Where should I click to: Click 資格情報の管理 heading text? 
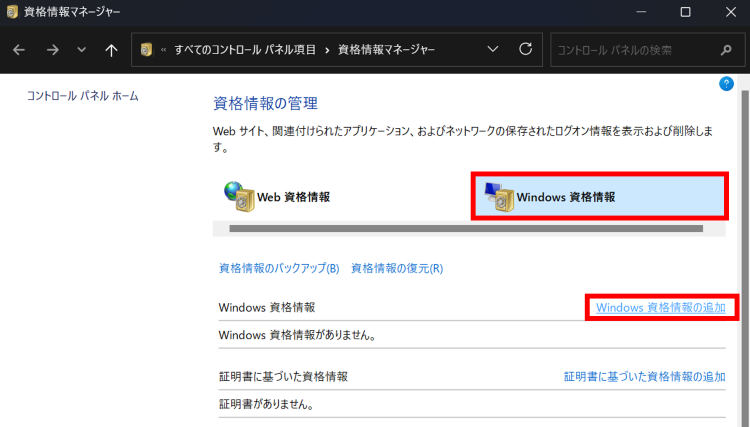click(x=265, y=103)
